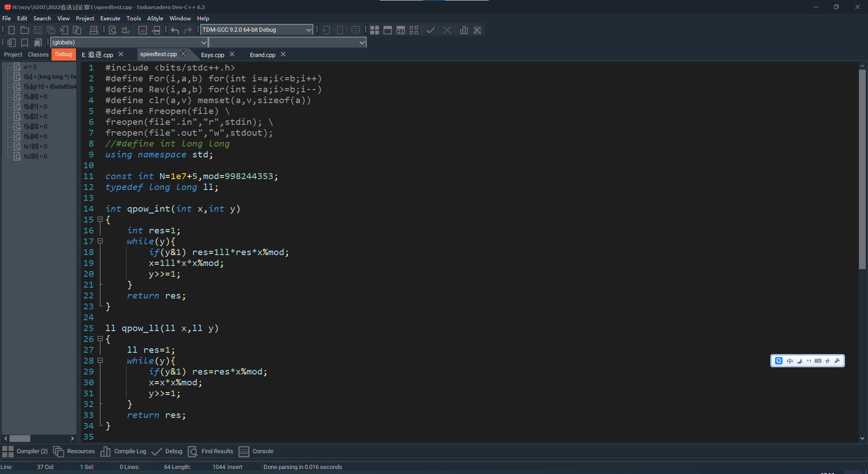
Task: Click the Undo arrow icon
Action: (175, 30)
